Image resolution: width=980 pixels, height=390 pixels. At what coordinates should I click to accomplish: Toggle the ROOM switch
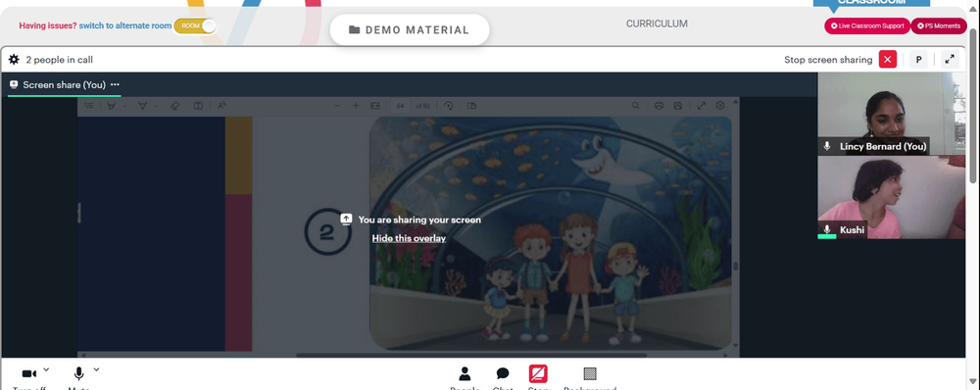pyautogui.click(x=195, y=25)
